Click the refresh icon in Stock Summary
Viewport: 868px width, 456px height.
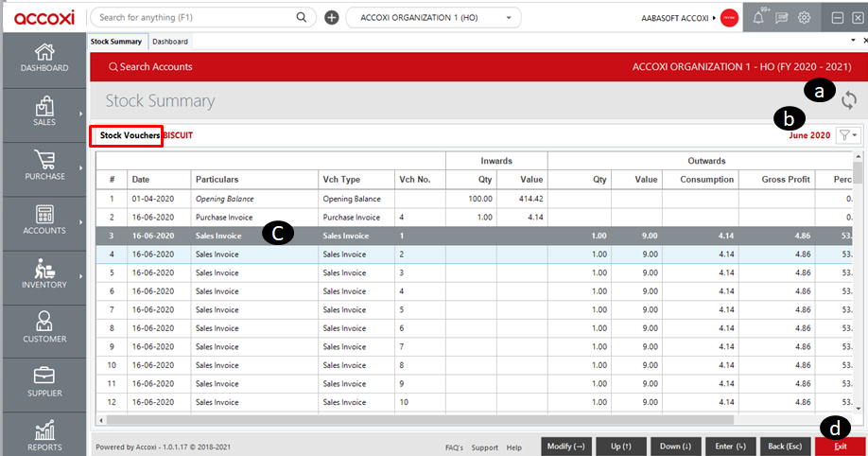tap(849, 100)
